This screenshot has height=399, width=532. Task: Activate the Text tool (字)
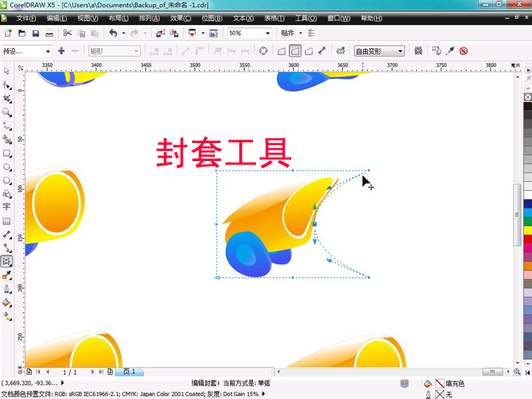(x=6, y=206)
